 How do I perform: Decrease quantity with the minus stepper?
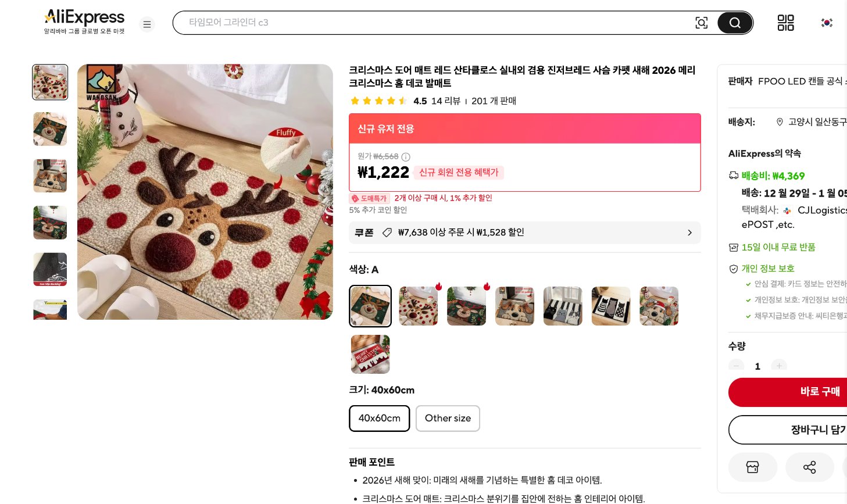pos(736,366)
